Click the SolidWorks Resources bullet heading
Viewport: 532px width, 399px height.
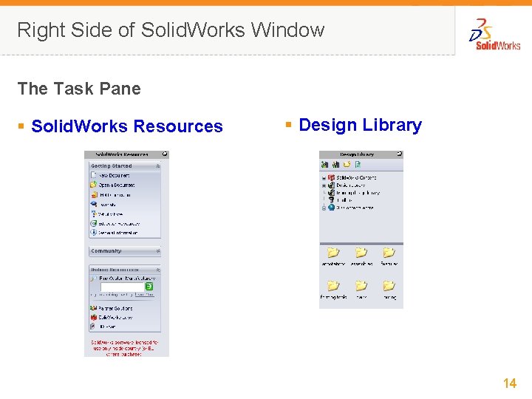127,126
